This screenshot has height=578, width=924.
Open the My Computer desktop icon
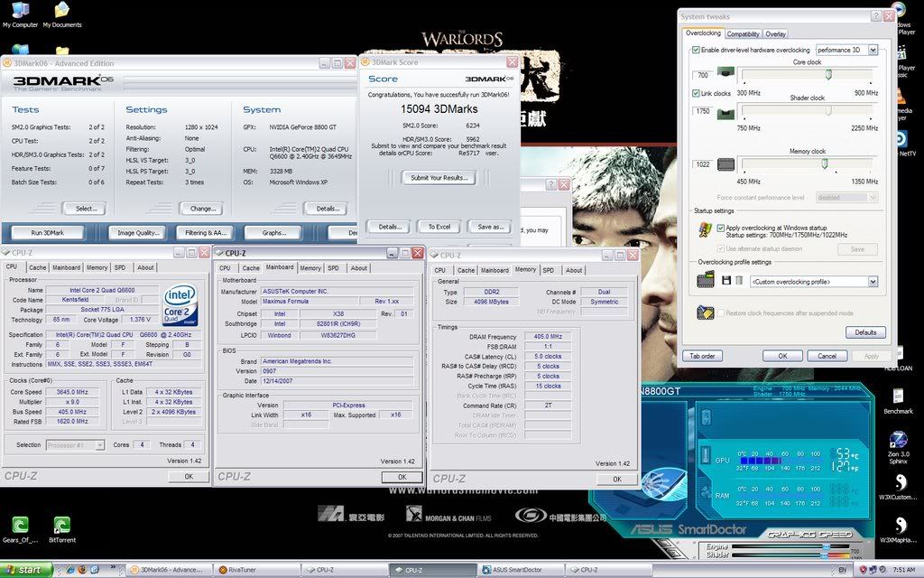(20, 15)
